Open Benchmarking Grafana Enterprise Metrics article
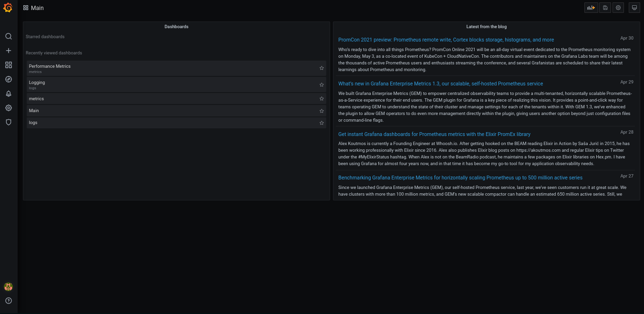The image size is (644, 314). click(460, 178)
